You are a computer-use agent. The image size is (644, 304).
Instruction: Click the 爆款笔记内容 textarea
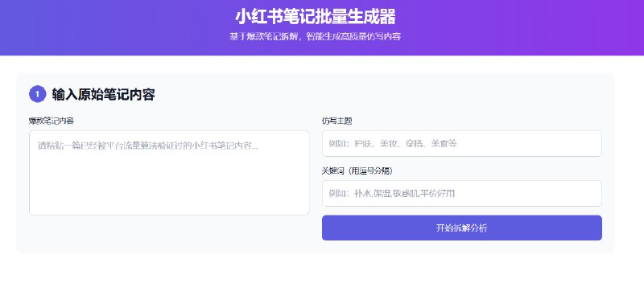[169, 173]
